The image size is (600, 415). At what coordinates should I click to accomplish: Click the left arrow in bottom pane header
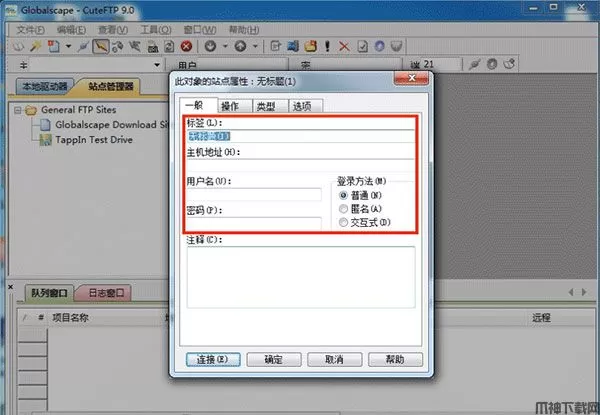coord(571,292)
